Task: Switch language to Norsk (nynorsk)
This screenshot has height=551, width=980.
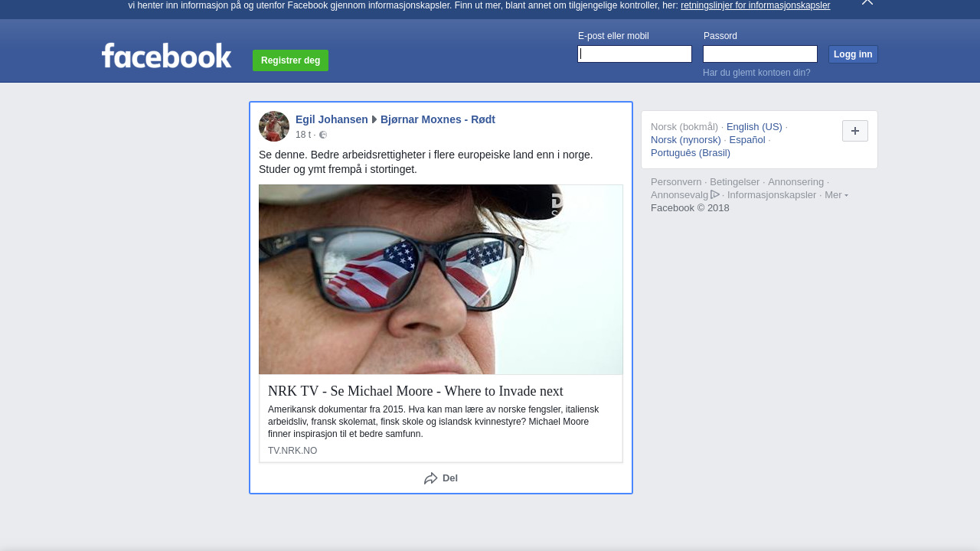Action: [686, 140]
